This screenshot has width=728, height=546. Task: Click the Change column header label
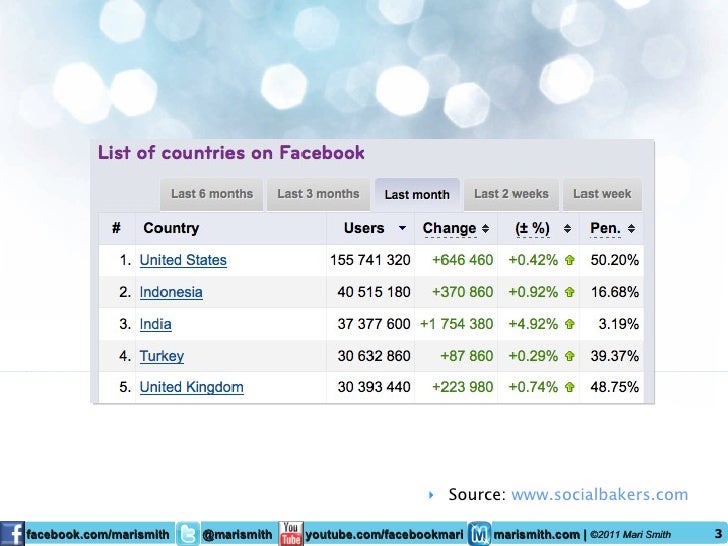click(449, 228)
